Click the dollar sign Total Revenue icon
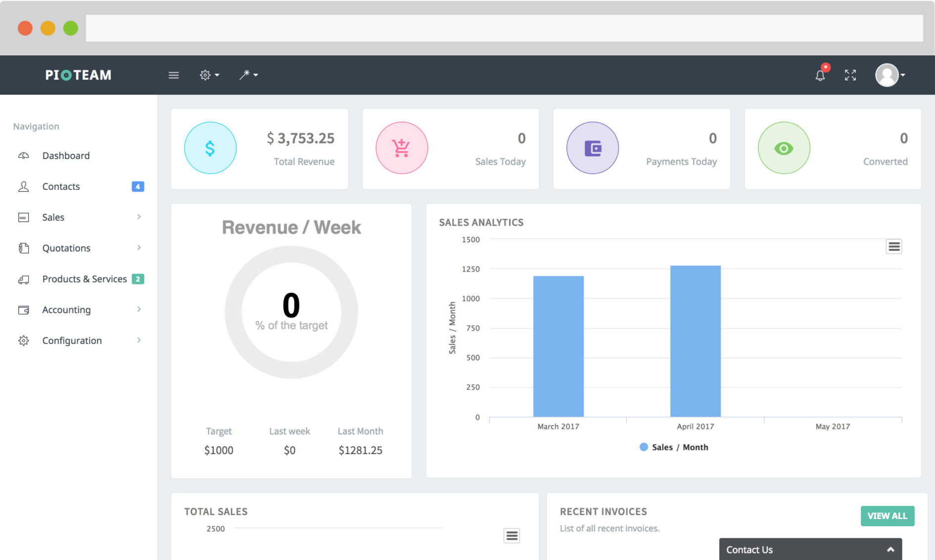This screenshot has height=560, width=935. point(210,148)
